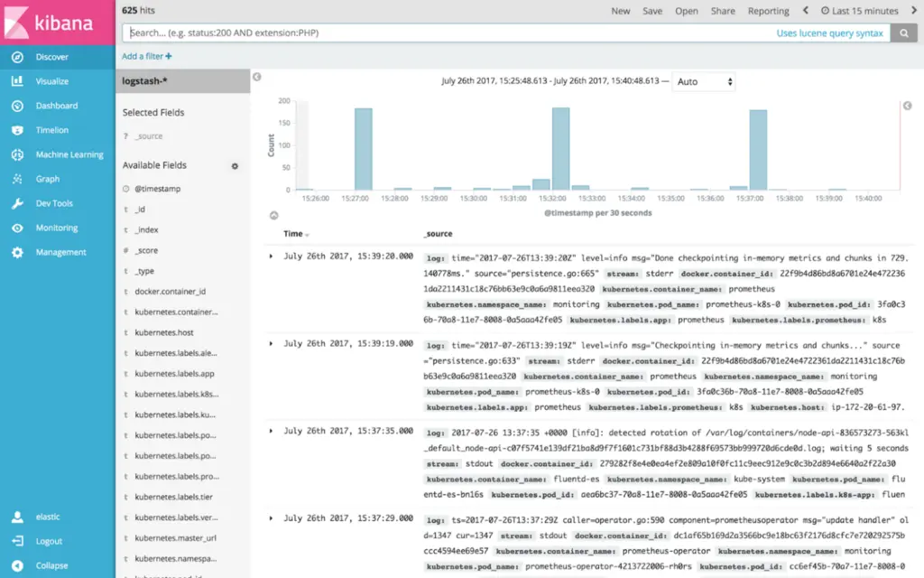This screenshot has width=924, height=578.
Task: Open the Dashboard icon in sidebar
Action: point(17,106)
